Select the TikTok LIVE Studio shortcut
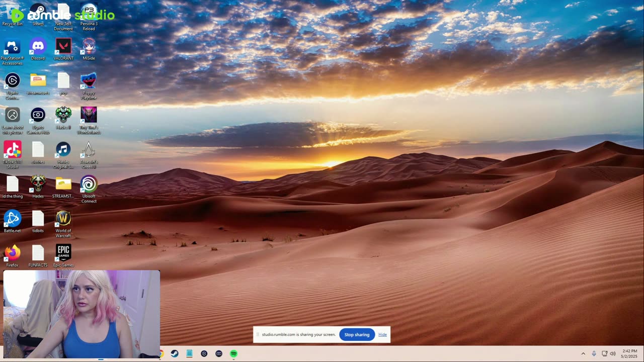Screen dimensions: 644x362 (12, 155)
